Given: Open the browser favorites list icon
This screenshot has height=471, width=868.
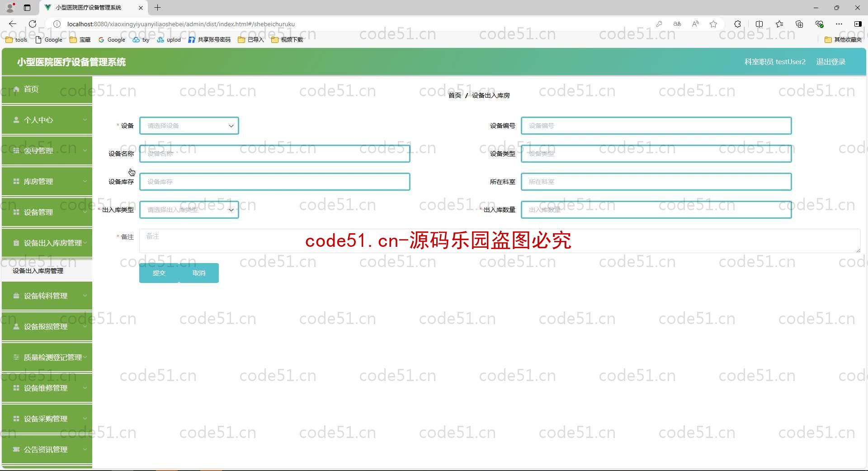Looking at the screenshot, I should [779, 24].
